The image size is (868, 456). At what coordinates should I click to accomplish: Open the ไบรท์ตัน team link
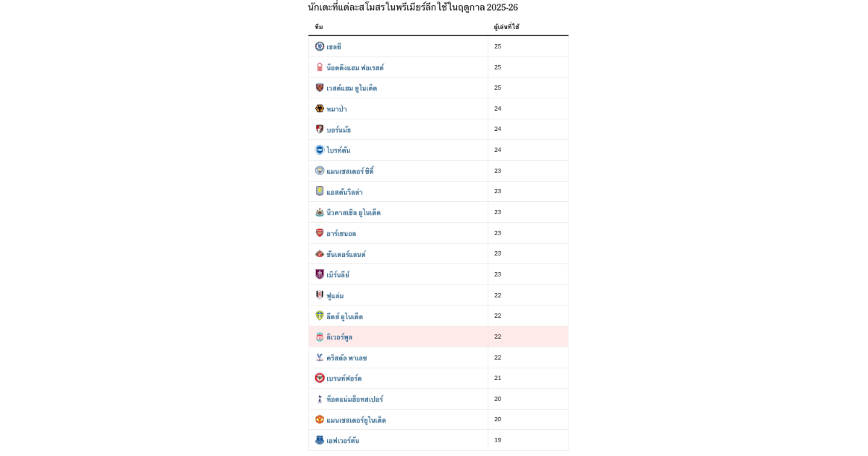[x=339, y=151]
